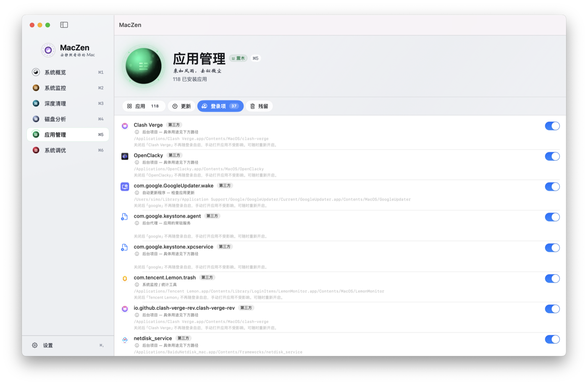The width and height of the screenshot is (588, 385).
Task: Click the io.github.clash-verge-rev.clash-verge-rev name
Action: tap(184, 308)
